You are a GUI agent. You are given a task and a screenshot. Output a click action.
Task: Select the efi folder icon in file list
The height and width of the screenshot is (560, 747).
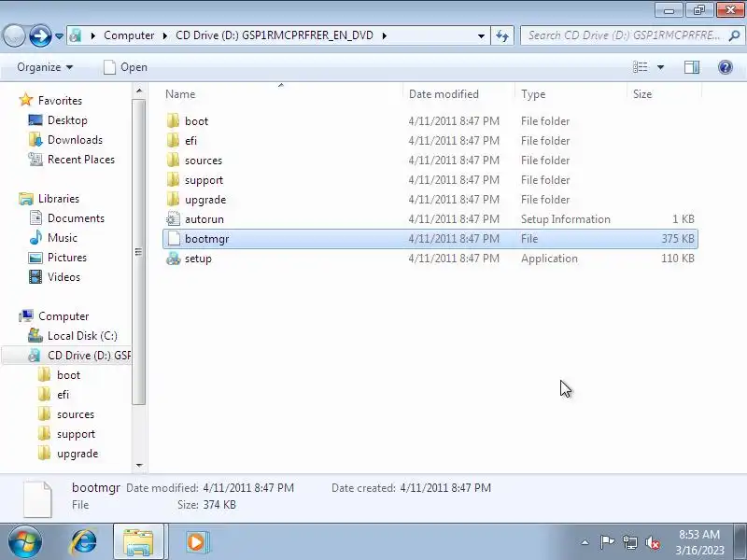pos(174,140)
